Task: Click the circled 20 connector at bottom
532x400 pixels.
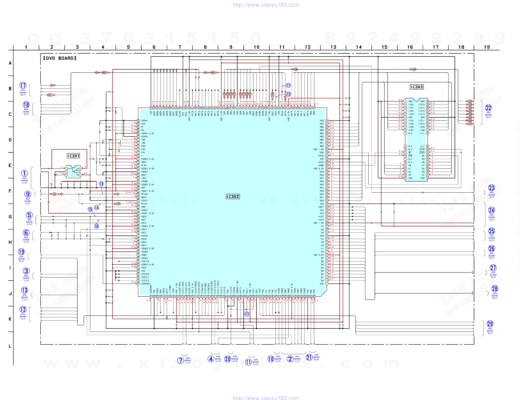Action: (228, 359)
